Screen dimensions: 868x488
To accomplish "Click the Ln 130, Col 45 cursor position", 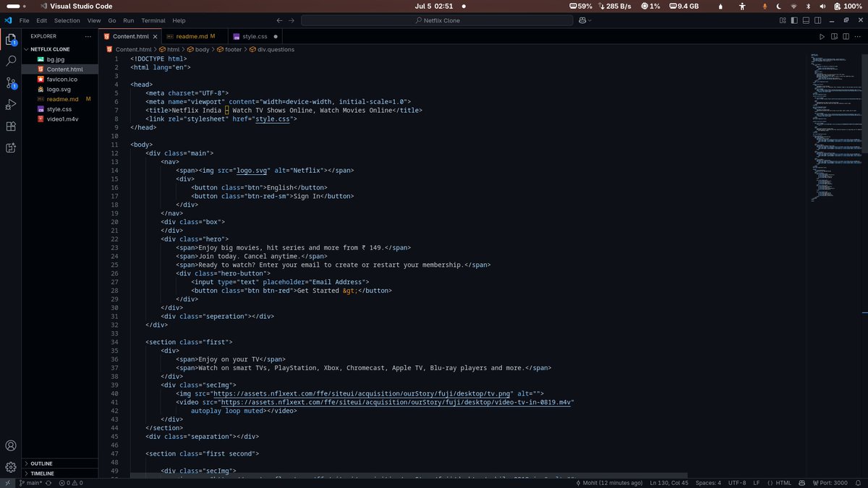I will point(669,482).
